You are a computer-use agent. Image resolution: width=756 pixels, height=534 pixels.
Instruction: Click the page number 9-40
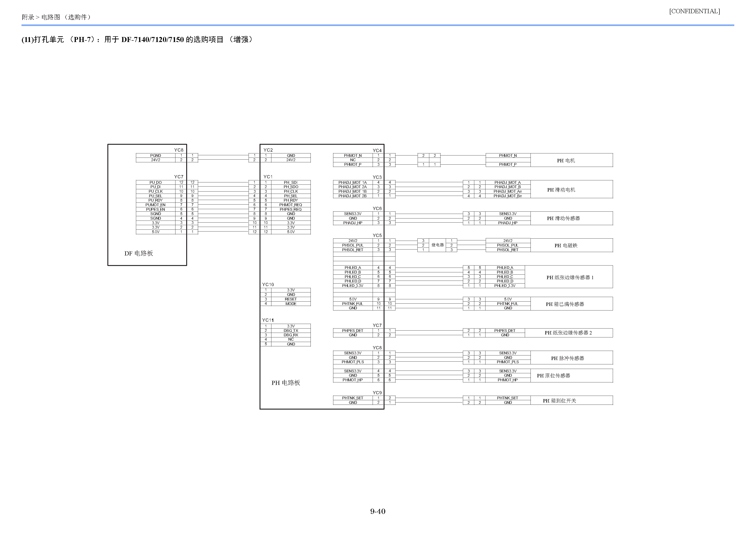tap(378, 511)
